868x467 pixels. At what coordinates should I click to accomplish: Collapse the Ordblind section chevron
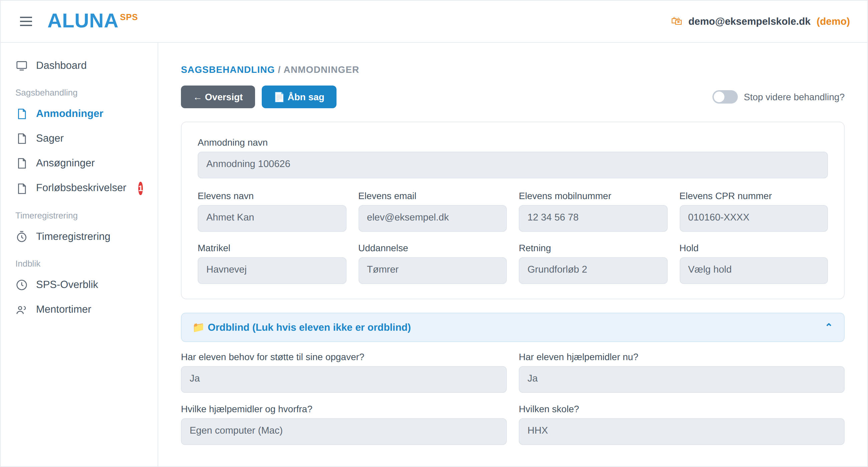pos(829,325)
